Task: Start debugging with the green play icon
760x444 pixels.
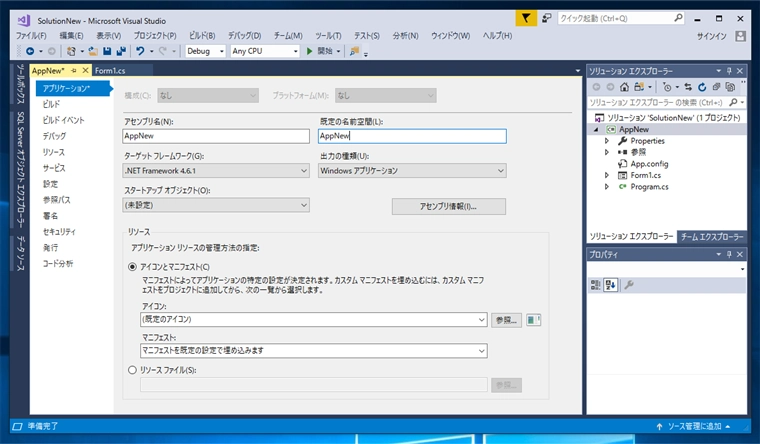Action: pyautogui.click(x=309, y=51)
